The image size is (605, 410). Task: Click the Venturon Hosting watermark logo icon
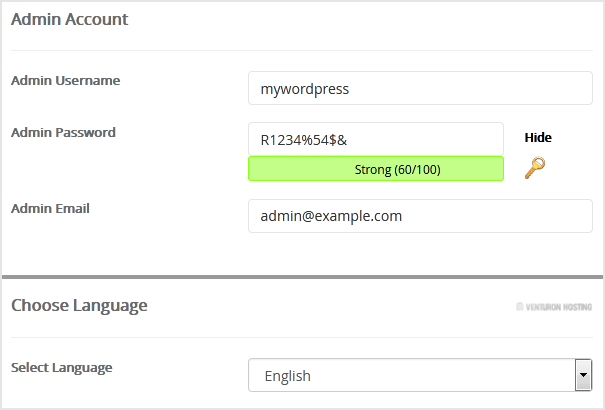(519, 307)
